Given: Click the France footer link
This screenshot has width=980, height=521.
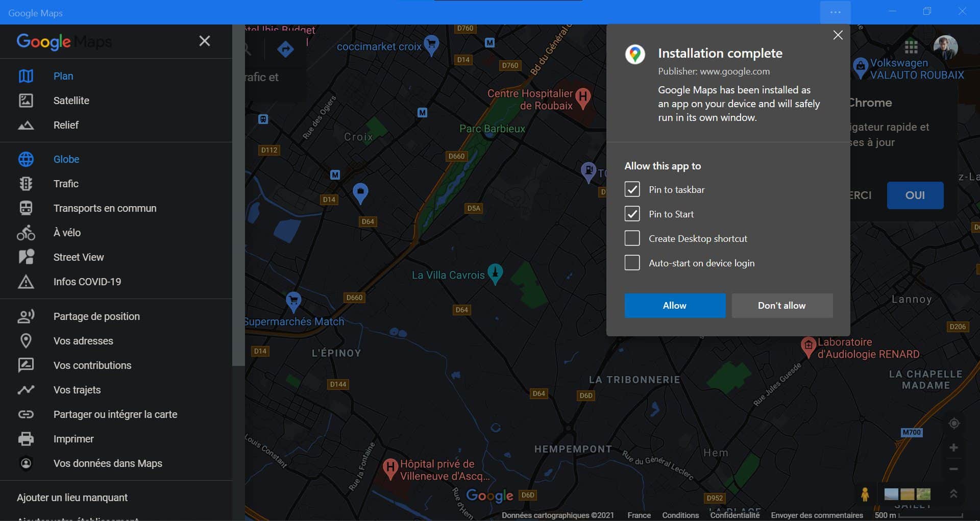Looking at the screenshot, I should pyautogui.click(x=639, y=515).
